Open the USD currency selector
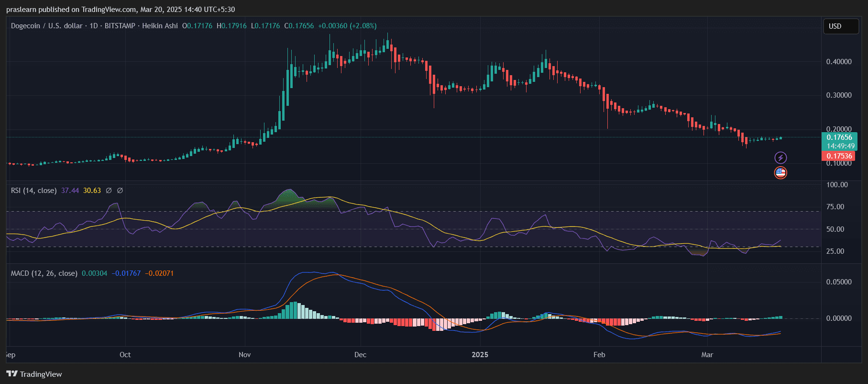This screenshot has width=868, height=384. pos(840,26)
